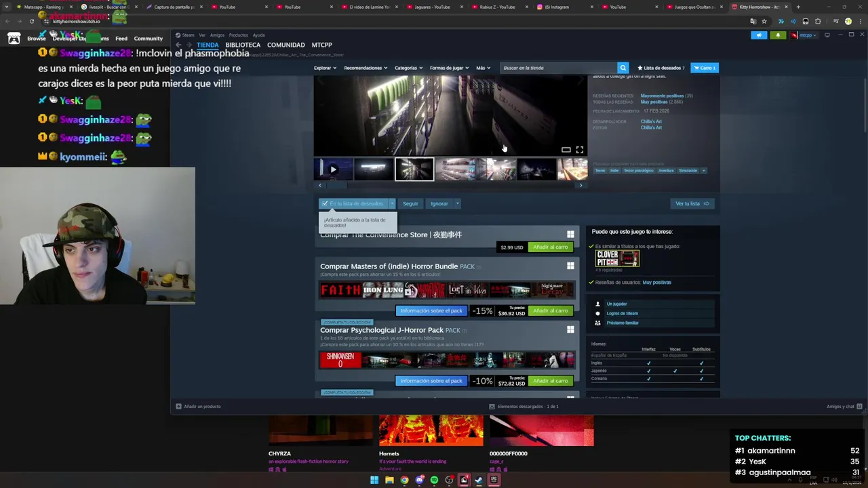Open the Clover Pit similar game thumbnail

[x=617, y=258]
